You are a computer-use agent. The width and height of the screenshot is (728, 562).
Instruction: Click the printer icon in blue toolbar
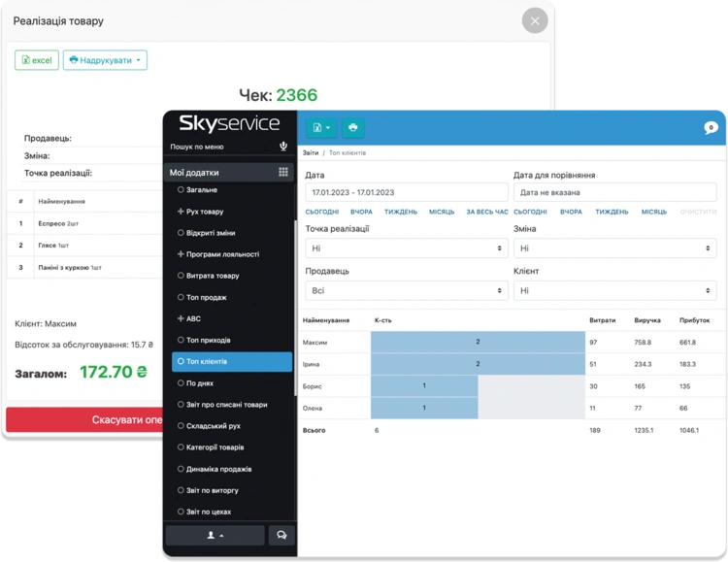(x=353, y=127)
